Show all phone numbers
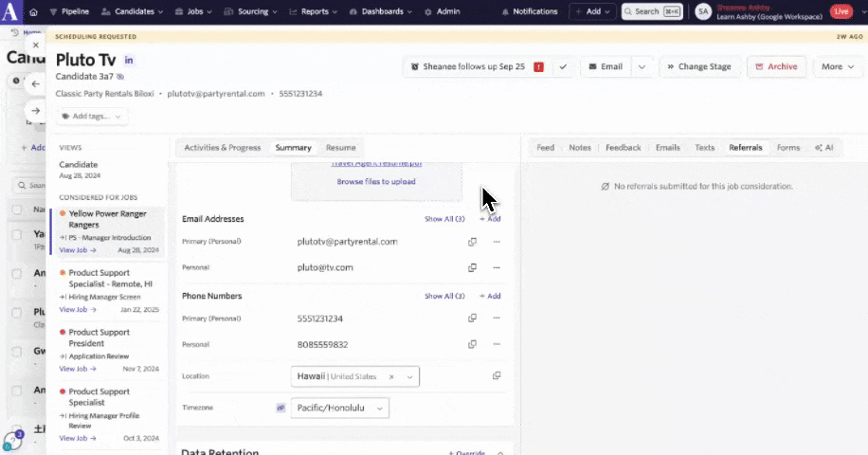Image resolution: width=868 pixels, height=455 pixels. (444, 296)
